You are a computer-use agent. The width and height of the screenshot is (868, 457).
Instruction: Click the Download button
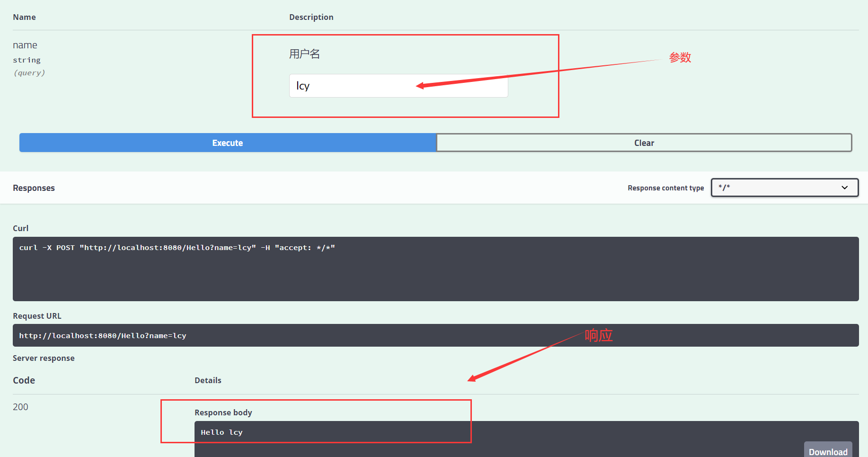coord(828,450)
